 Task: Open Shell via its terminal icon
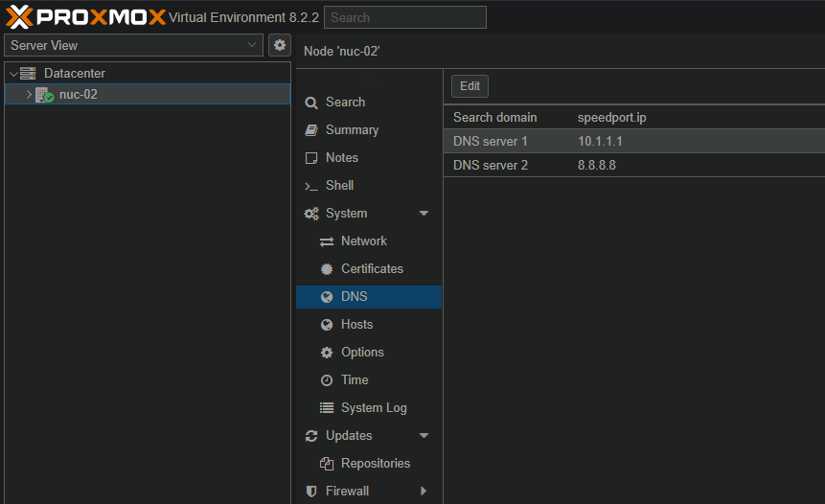310,186
